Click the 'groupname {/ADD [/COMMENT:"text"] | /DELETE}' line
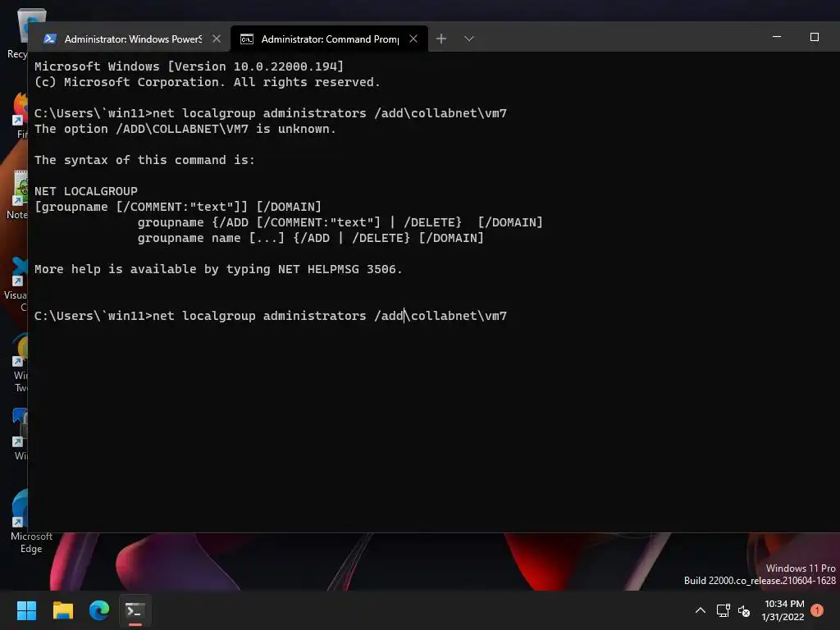 pyautogui.click(x=340, y=222)
